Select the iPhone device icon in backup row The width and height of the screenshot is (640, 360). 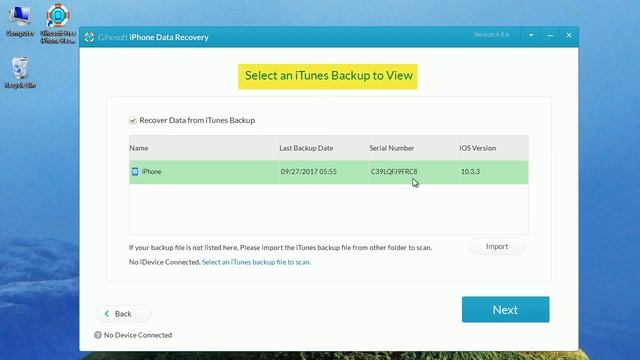click(135, 171)
